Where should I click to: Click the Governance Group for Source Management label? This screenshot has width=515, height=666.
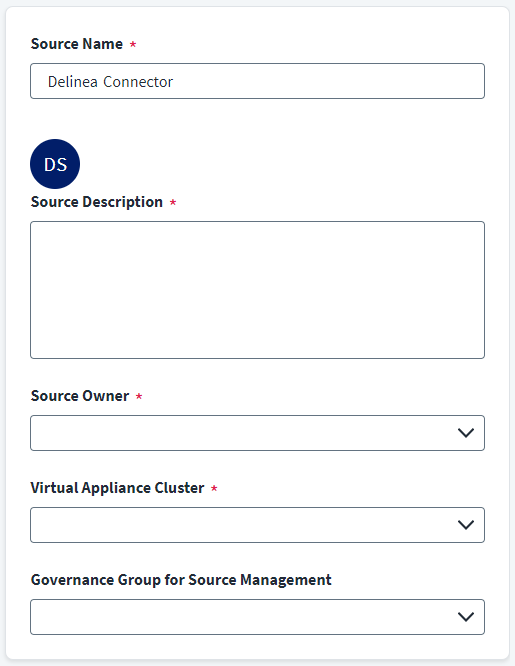[181, 580]
